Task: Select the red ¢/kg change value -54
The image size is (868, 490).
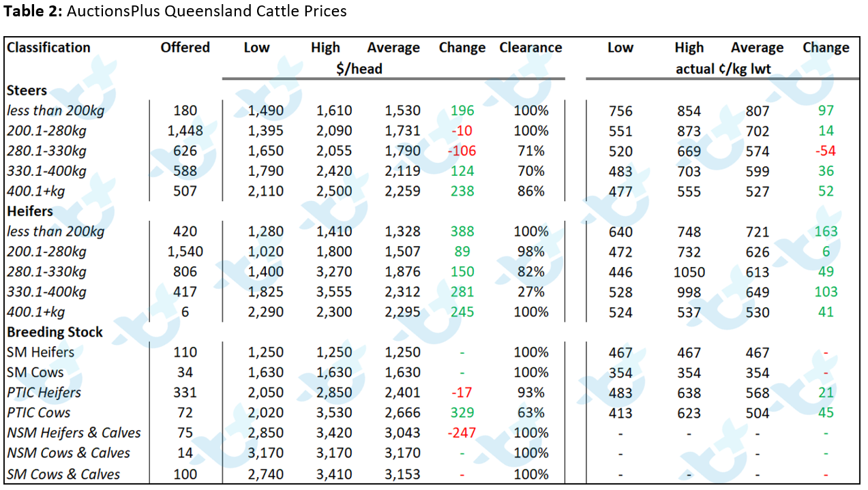Action: coord(826,151)
